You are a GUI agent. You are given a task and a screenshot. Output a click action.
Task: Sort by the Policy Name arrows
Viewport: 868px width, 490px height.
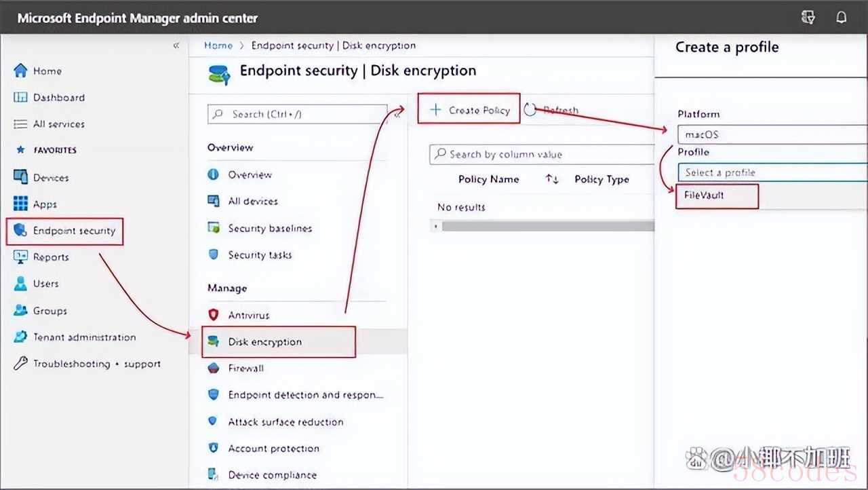552,179
